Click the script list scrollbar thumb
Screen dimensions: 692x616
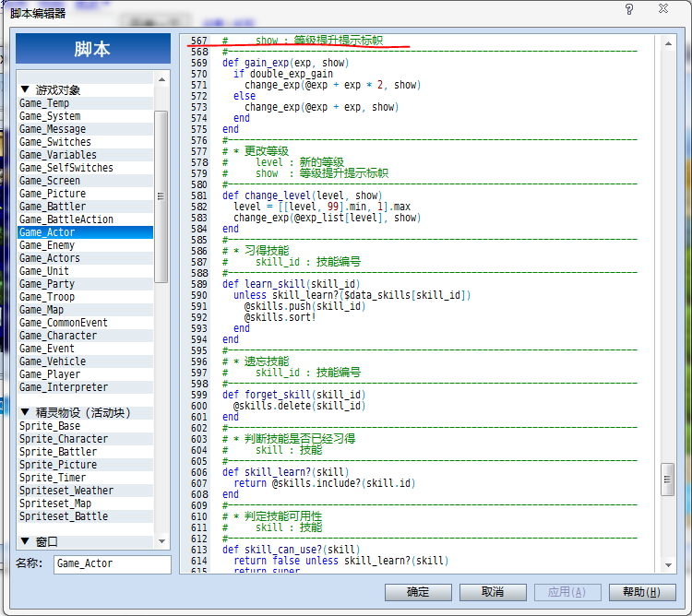pyautogui.click(x=161, y=196)
